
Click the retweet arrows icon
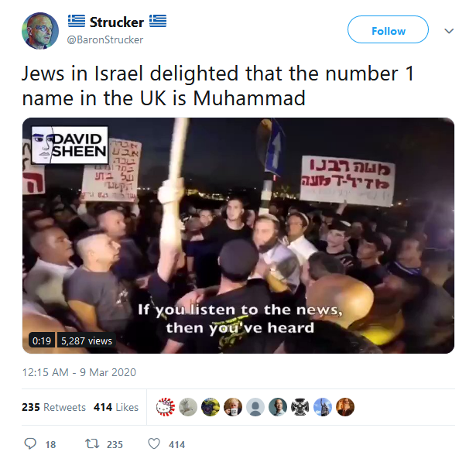click(92, 444)
